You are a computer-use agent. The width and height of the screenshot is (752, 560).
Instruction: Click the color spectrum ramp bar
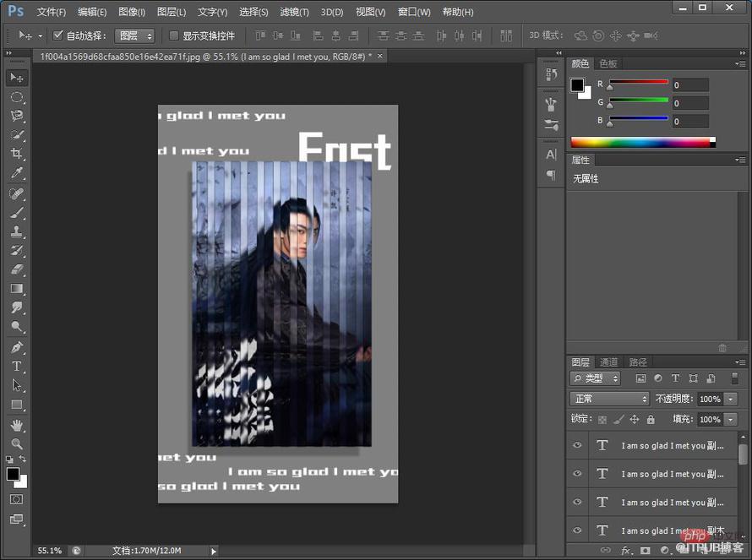coord(643,142)
